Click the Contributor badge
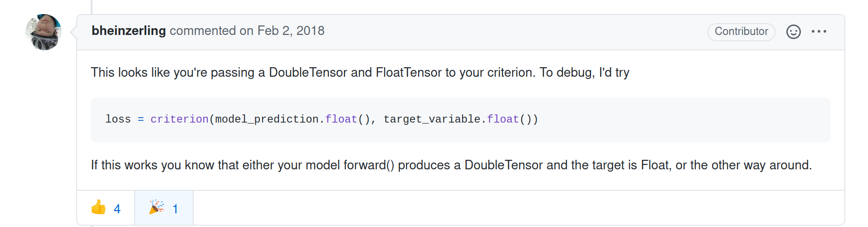The height and width of the screenshot is (227, 868). (741, 32)
